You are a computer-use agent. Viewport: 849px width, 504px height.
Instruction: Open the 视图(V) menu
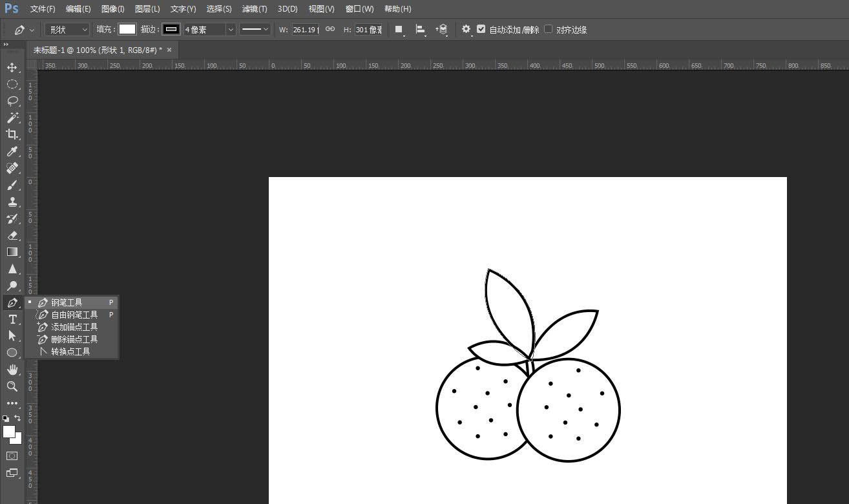click(321, 9)
